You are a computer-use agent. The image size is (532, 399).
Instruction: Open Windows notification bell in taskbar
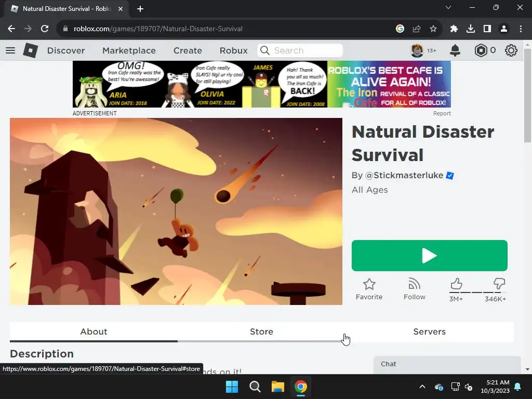pyautogui.click(x=518, y=387)
